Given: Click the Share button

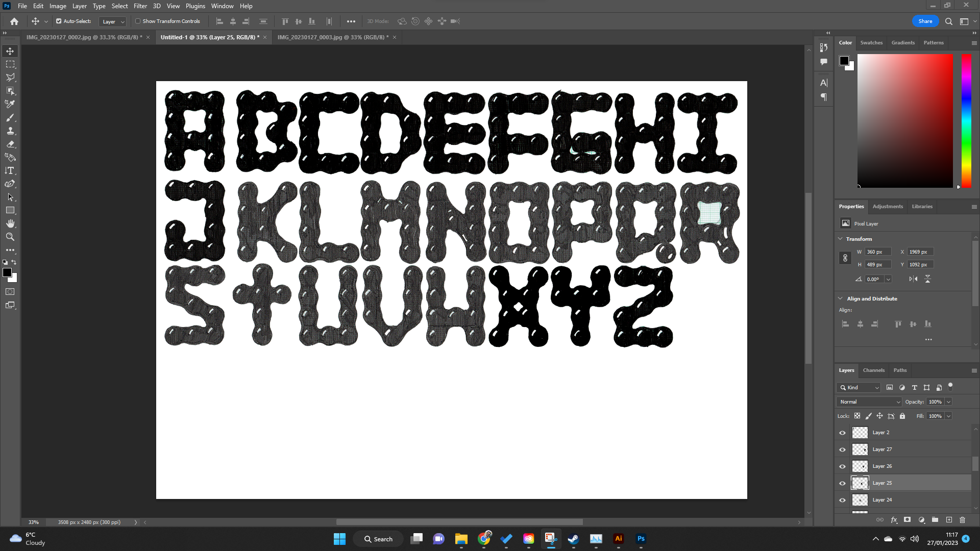Looking at the screenshot, I should coord(925,21).
